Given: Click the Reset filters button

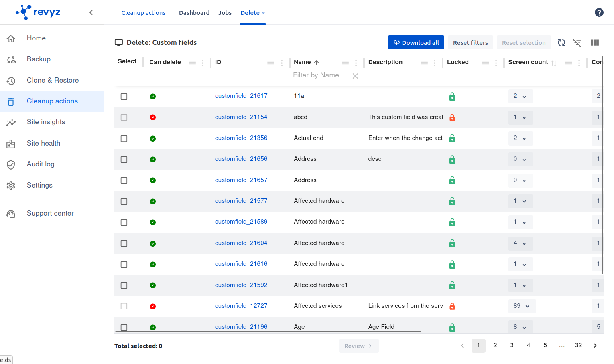Looking at the screenshot, I should tap(470, 42).
